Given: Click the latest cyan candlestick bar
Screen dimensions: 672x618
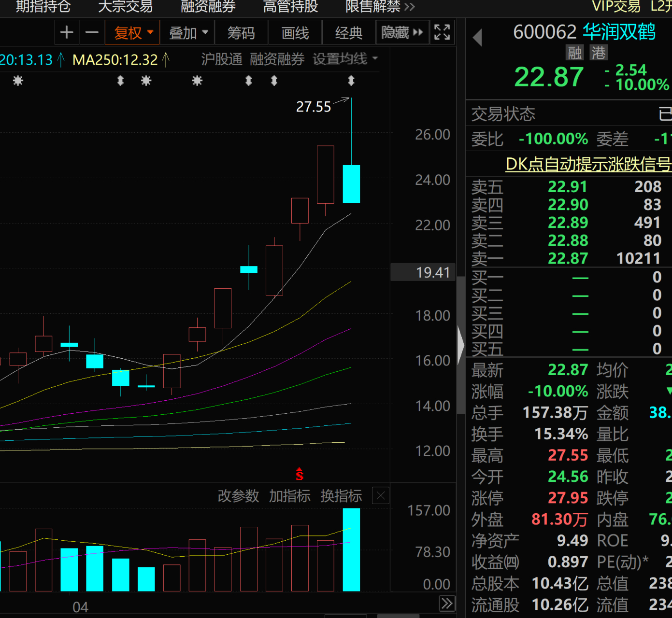Looking at the screenshot, I should [x=351, y=184].
